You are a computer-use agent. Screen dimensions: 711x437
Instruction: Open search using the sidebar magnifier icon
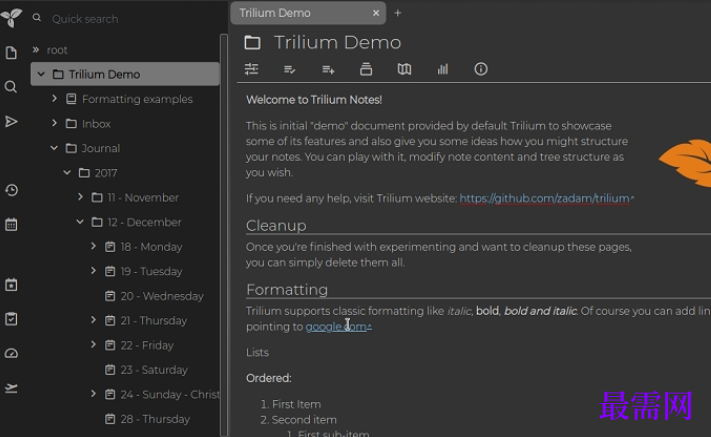(x=11, y=87)
